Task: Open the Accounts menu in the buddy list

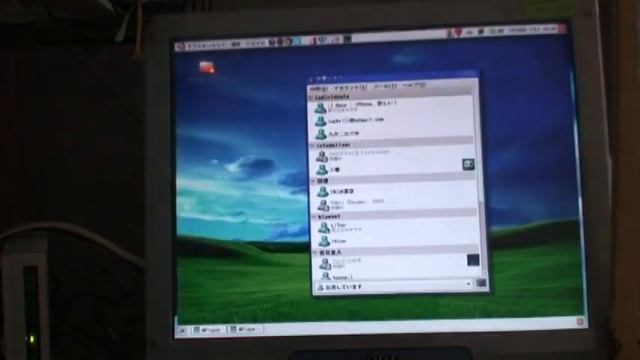Action: (x=350, y=88)
